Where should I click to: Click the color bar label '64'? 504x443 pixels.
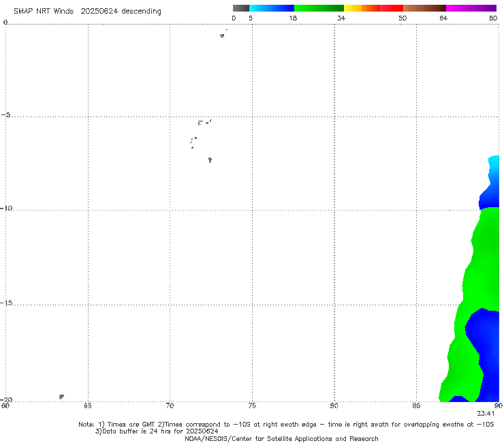[x=443, y=18]
